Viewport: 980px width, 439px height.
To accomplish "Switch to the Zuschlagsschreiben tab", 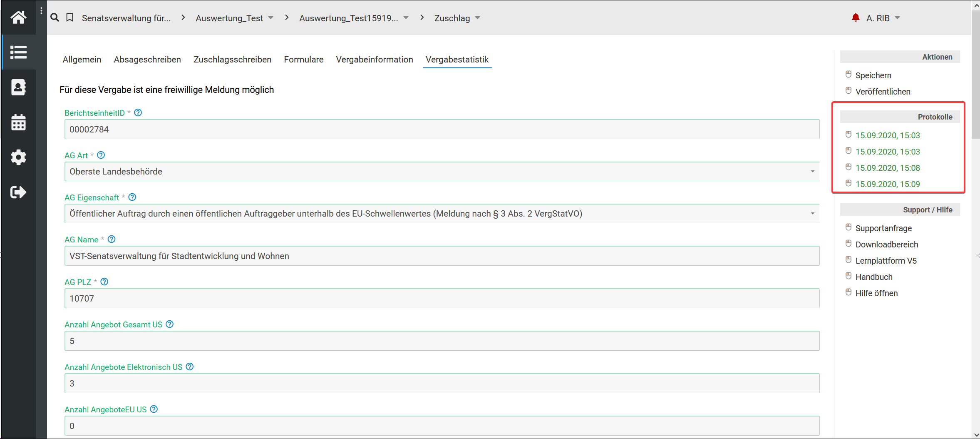I will click(233, 60).
